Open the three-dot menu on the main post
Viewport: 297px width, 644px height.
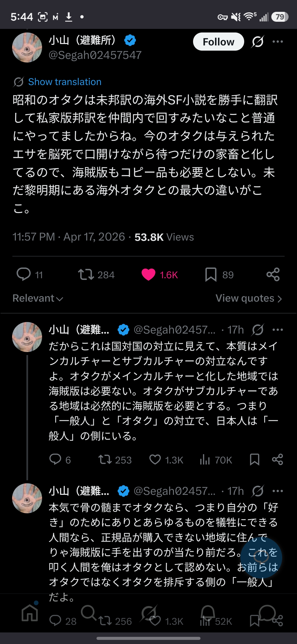coord(277,42)
